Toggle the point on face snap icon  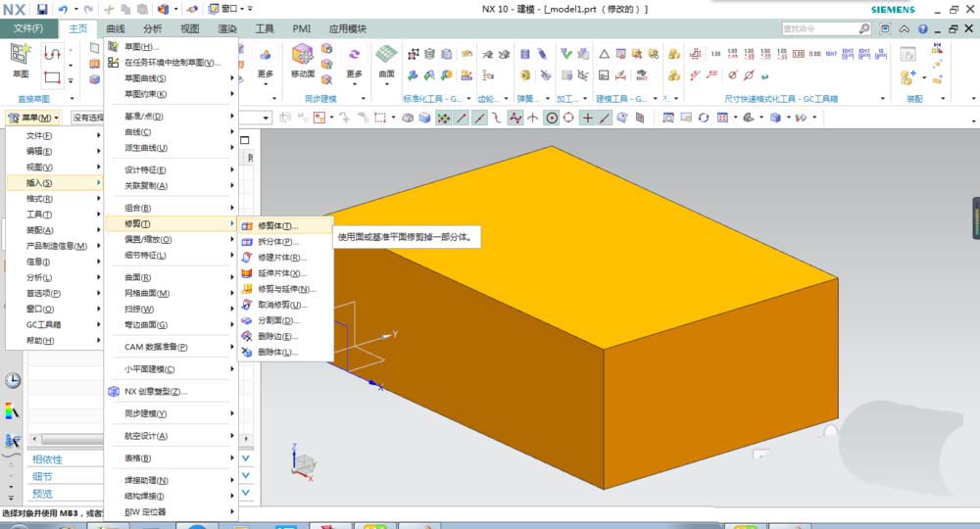[x=622, y=118]
